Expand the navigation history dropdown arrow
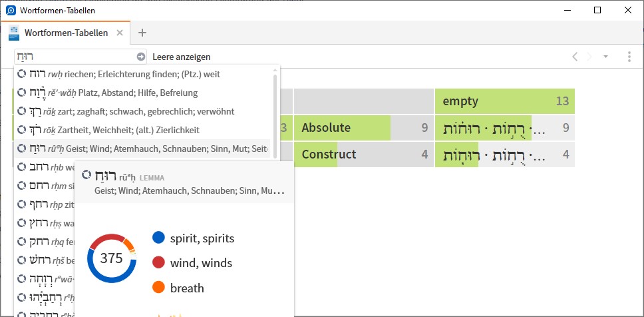Viewport: 644px width, 317px height. (605, 57)
